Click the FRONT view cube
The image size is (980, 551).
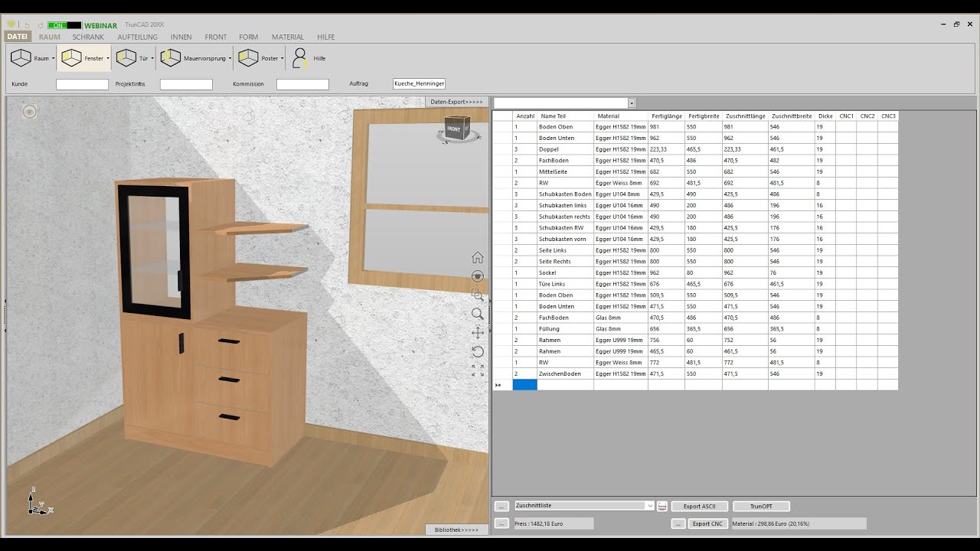click(x=458, y=129)
